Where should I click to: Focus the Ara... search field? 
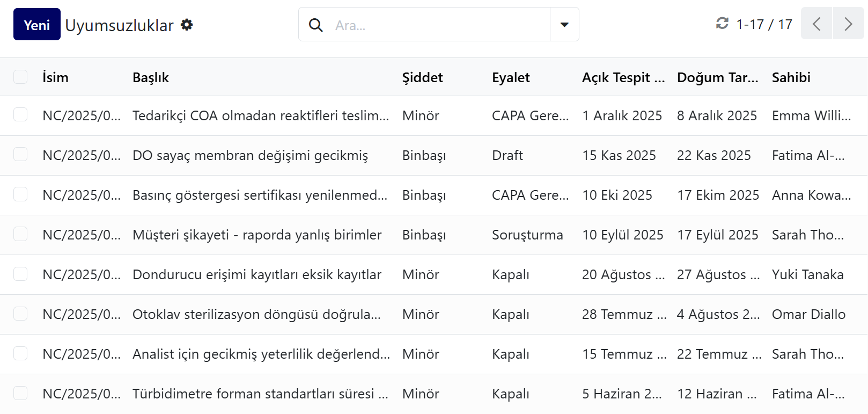(440, 25)
